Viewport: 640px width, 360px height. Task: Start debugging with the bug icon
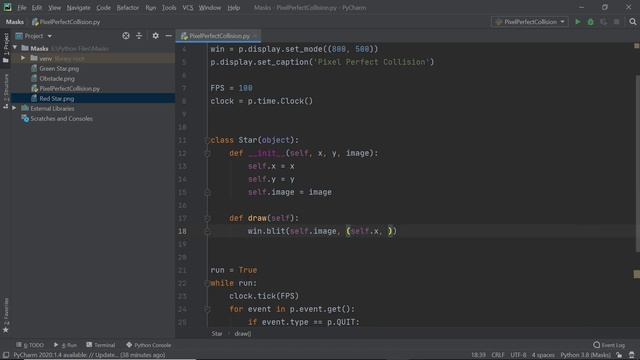click(x=591, y=22)
